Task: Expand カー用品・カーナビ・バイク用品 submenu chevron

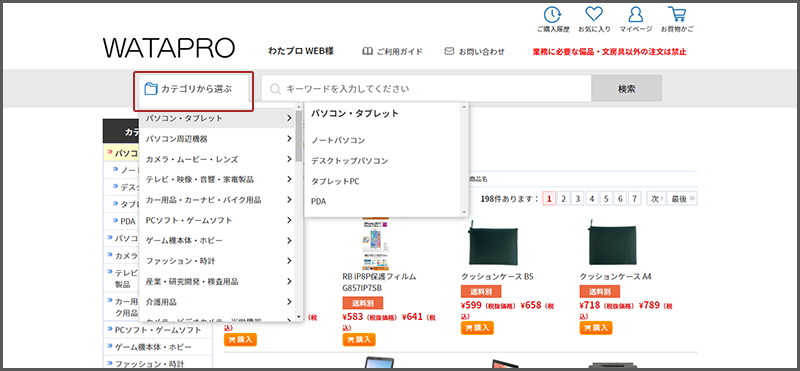Action: coord(289,200)
